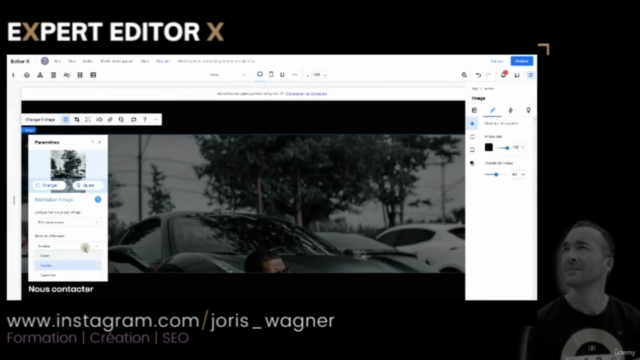Viewport: 640px width, 360px height.
Task: Open the Pages icon in top toolbar
Action: pyautogui.click(x=53, y=75)
